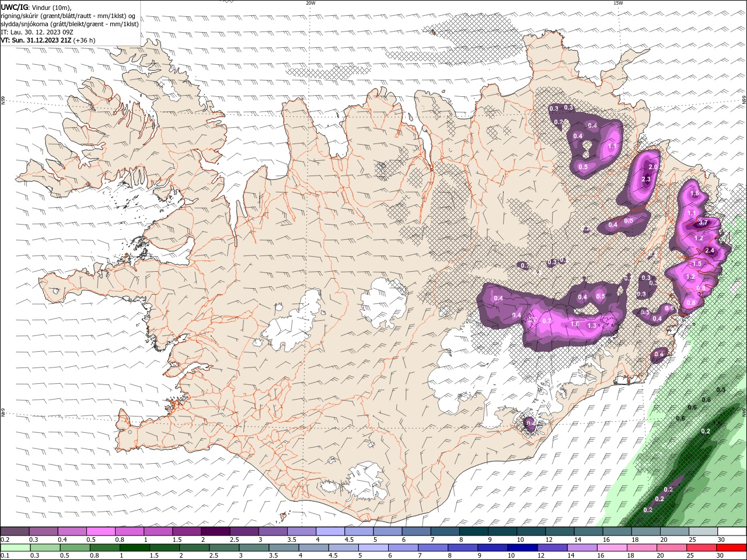
Task: Select the deep blue swatch at 10 in the rain legend
Action: click(x=522, y=548)
